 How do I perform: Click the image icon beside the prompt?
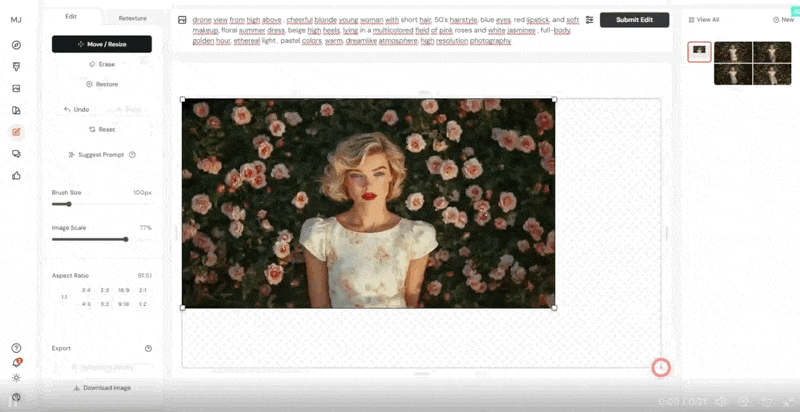point(182,20)
